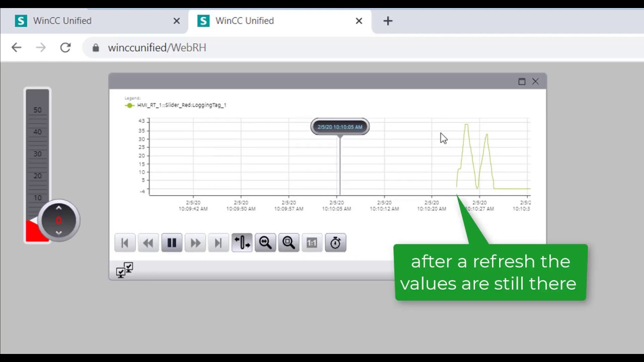
Task: Click the 1:1 original view button
Action: 312,243
